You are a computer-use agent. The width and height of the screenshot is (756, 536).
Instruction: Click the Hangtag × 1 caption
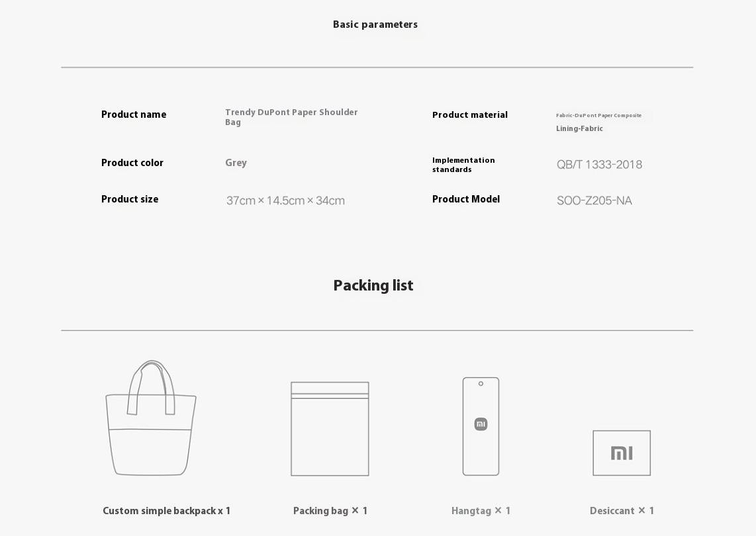(481, 511)
